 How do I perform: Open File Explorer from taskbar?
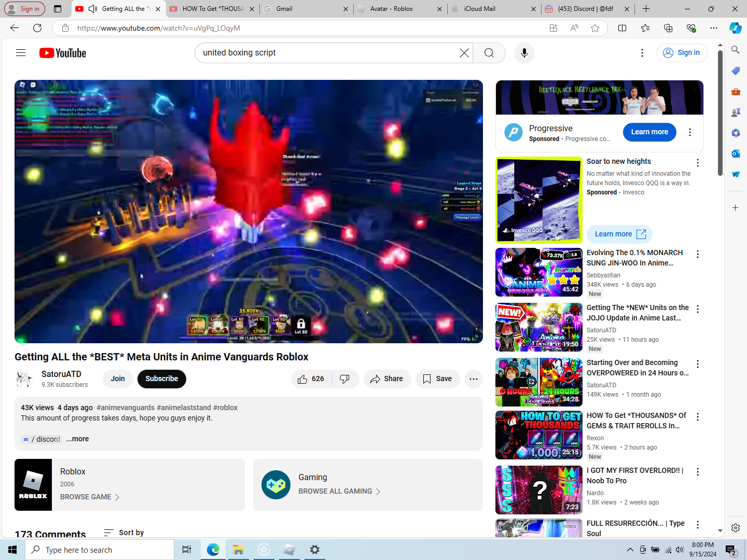(238, 550)
